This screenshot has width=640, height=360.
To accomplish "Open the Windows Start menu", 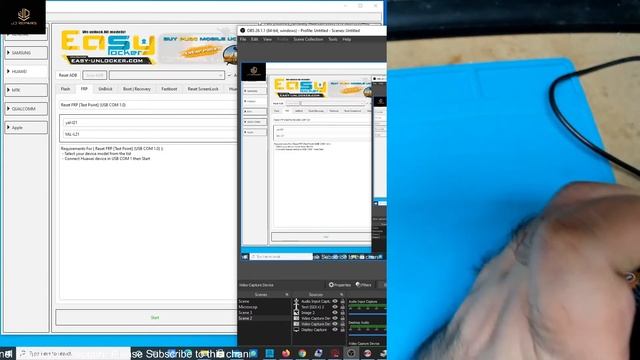I will pyautogui.click(x=8, y=353).
